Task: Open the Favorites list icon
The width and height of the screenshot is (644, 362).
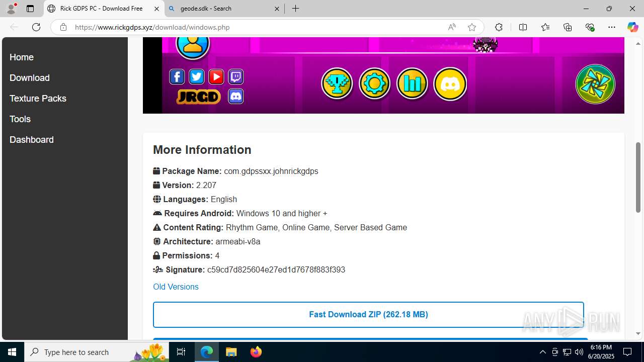Action: pyautogui.click(x=545, y=27)
